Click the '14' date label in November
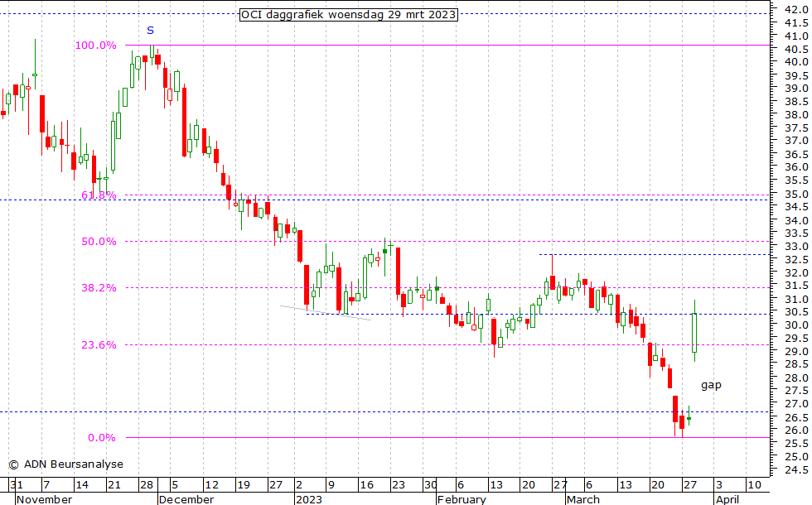 tap(82, 485)
